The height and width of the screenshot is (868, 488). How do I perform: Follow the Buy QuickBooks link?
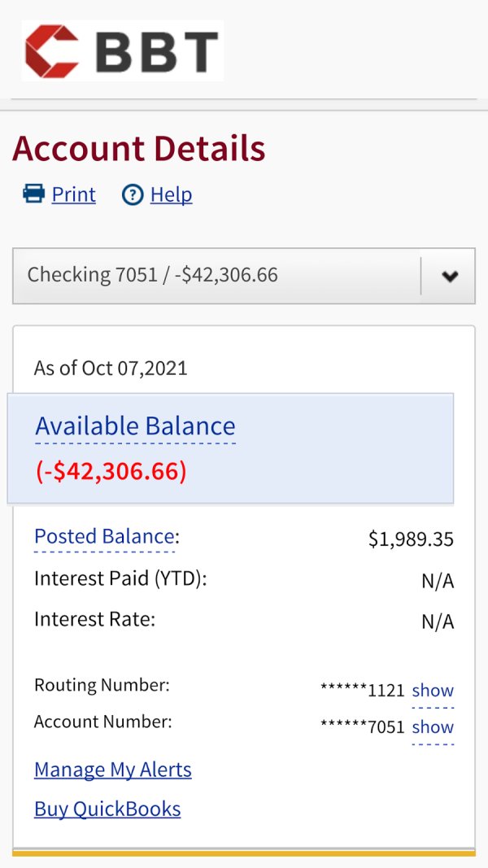click(107, 809)
